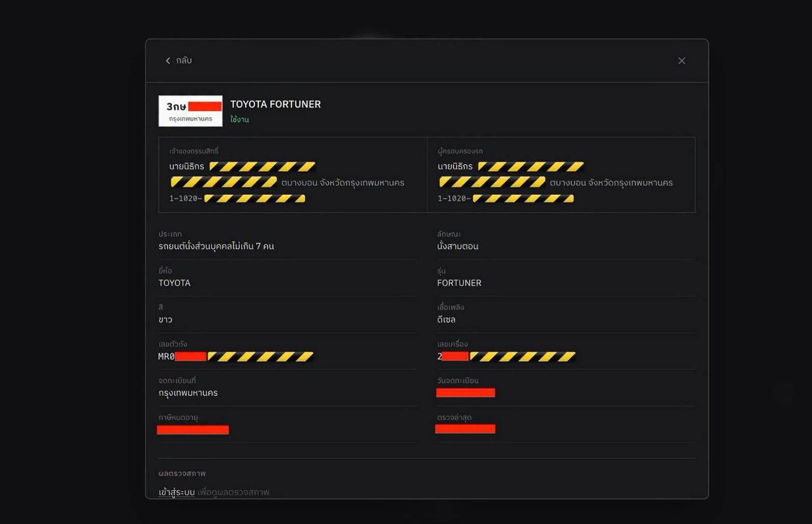
Task: Close the vehicle details dialog
Action: pos(681,61)
